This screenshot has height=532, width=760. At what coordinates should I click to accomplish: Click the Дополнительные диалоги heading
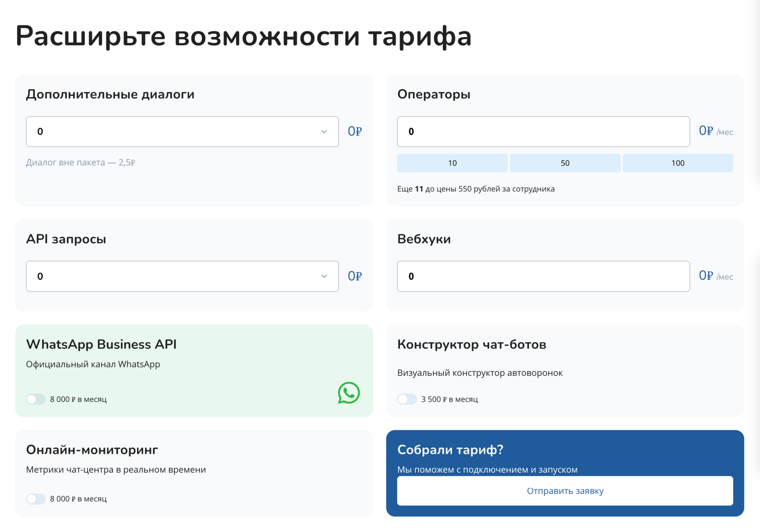pos(110,94)
